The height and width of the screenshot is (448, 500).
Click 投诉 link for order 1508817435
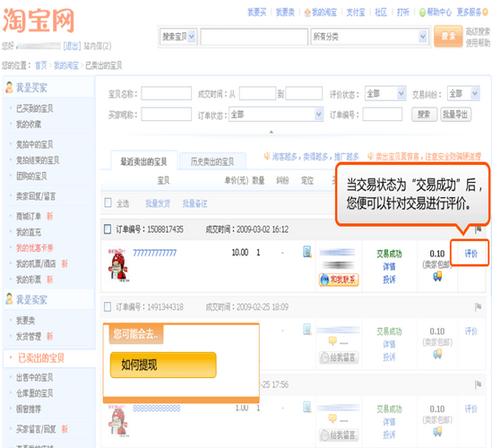tap(389, 279)
